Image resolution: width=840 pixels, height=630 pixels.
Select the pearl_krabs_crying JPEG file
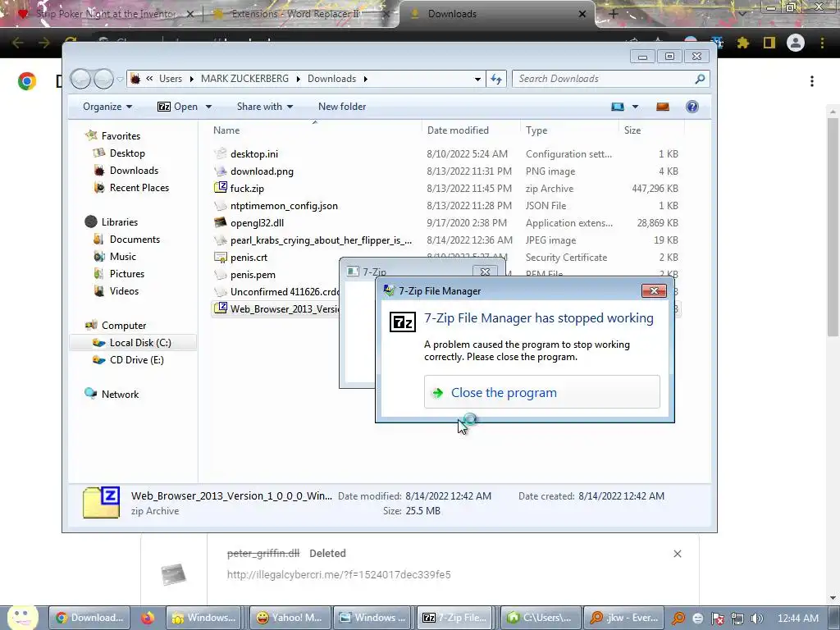click(321, 240)
